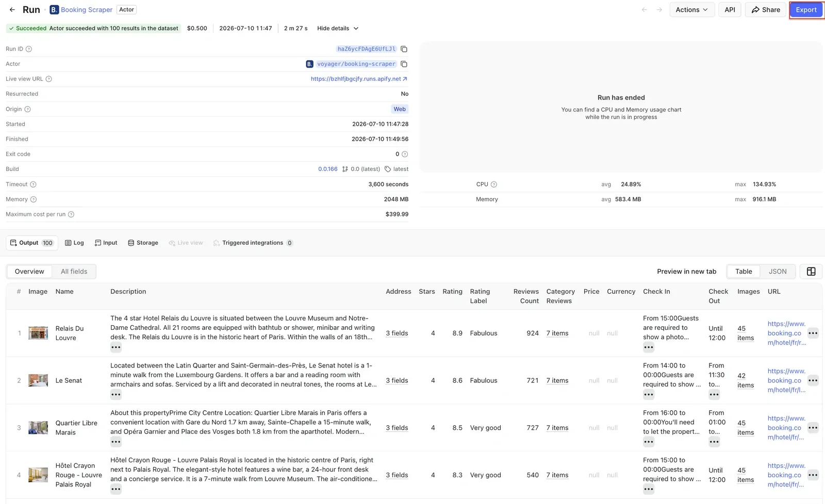Show help for Run ID

pyautogui.click(x=29, y=49)
